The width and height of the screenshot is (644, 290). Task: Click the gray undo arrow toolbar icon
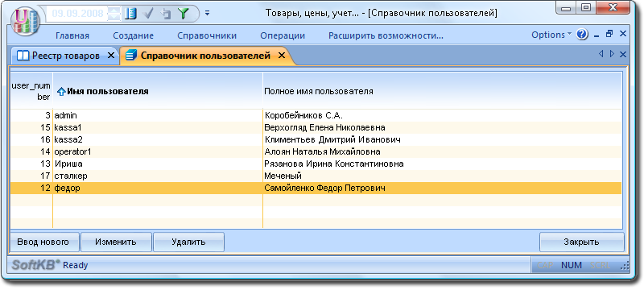pos(166,14)
